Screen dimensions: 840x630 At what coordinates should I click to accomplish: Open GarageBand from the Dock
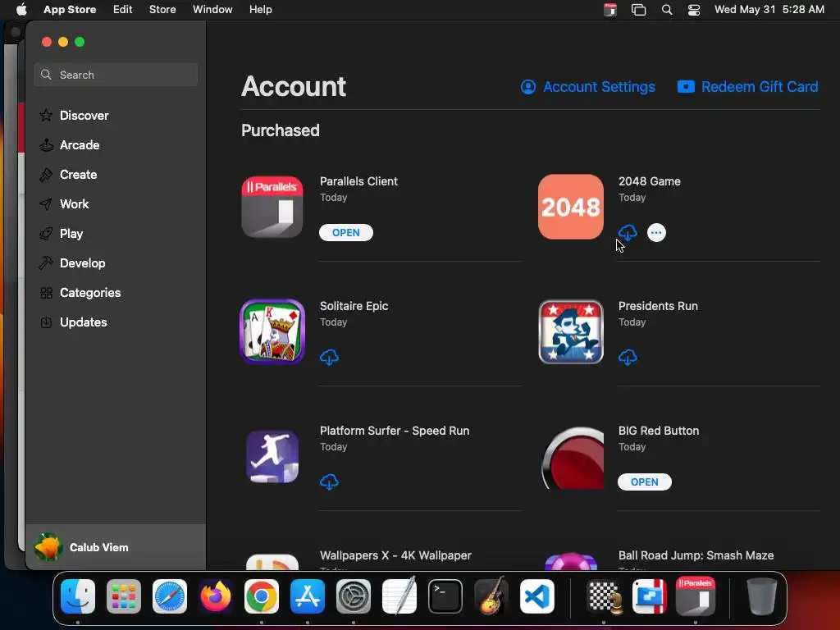click(x=491, y=596)
